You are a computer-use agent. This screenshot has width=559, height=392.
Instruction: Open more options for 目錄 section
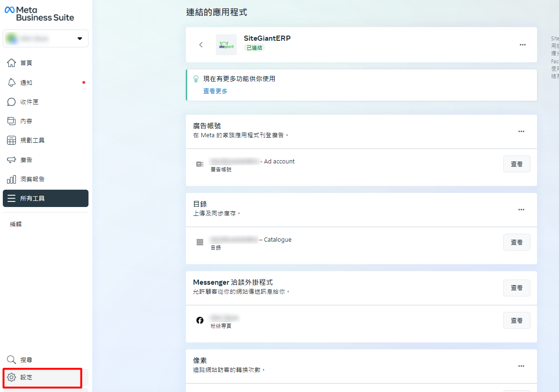click(x=521, y=210)
